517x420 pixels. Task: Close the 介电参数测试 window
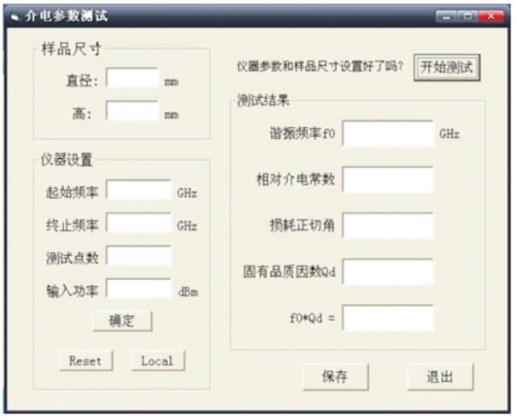491,16
